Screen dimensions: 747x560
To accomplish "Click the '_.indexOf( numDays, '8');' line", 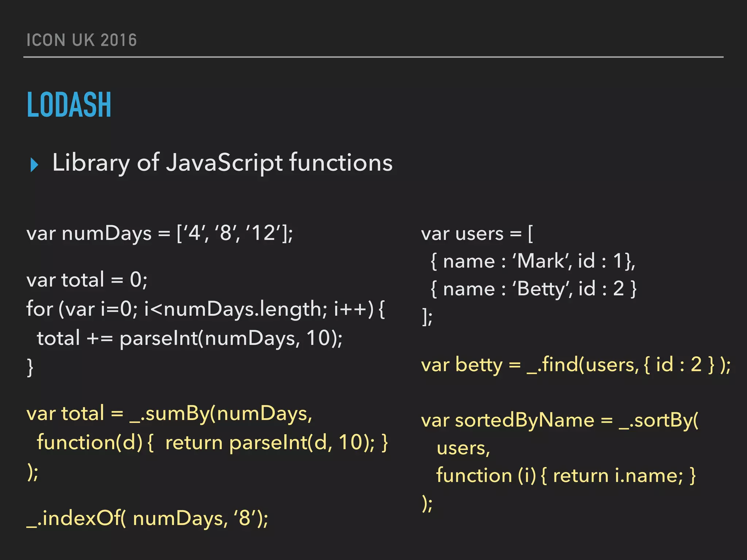I will coord(147,518).
